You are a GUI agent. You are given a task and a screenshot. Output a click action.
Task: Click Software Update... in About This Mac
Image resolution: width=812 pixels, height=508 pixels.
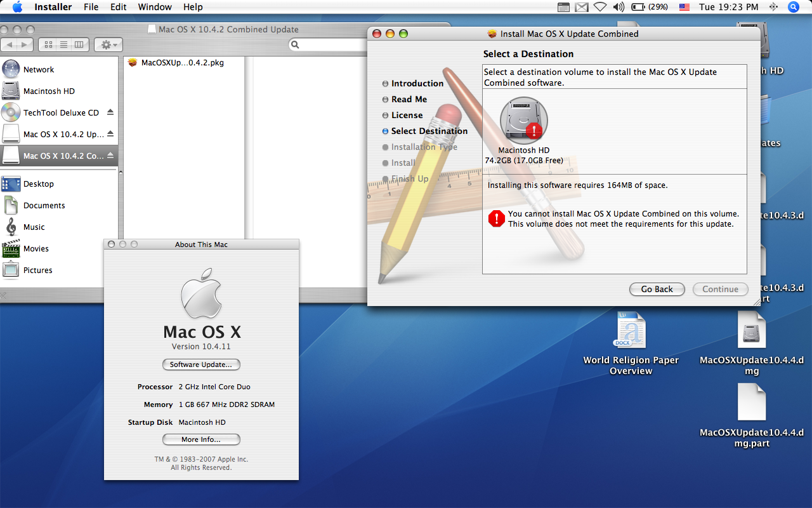click(201, 364)
